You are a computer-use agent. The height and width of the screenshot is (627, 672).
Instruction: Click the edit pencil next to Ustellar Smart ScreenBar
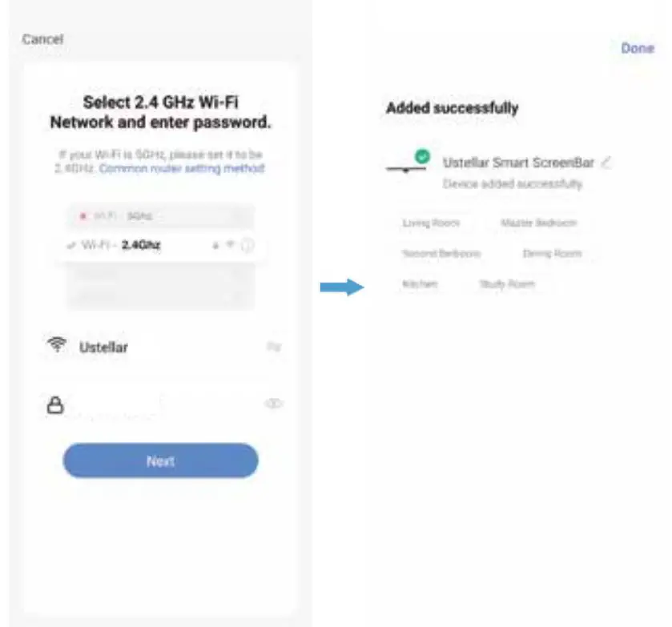point(606,163)
